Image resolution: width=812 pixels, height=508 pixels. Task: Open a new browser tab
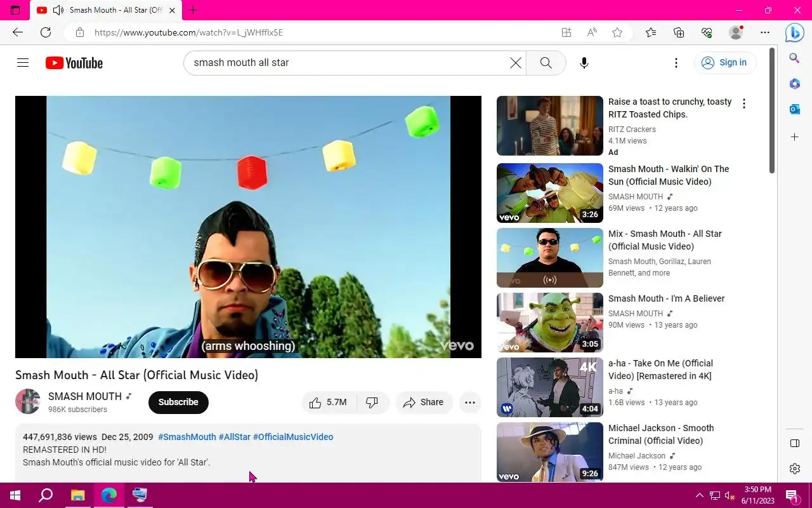(193, 10)
